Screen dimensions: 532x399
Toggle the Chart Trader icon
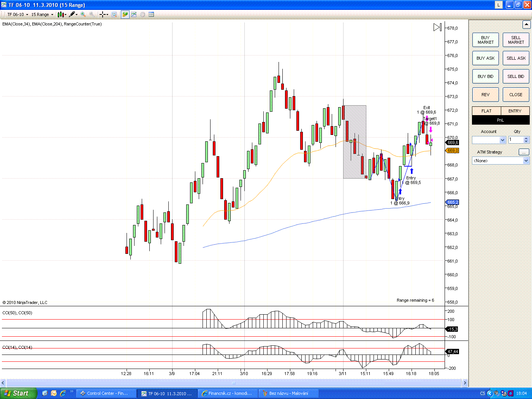point(125,14)
